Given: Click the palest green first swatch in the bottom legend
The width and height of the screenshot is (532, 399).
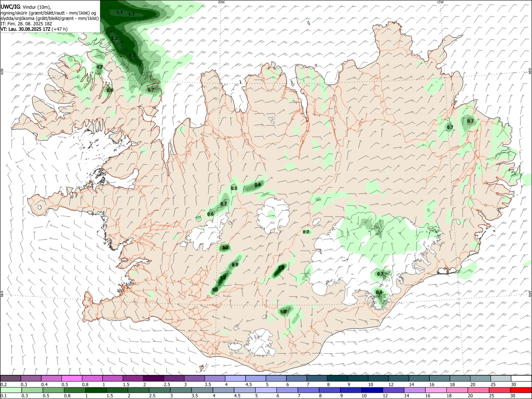Looking at the screenshot, I should pyautogui.click(x=10, y=390).
